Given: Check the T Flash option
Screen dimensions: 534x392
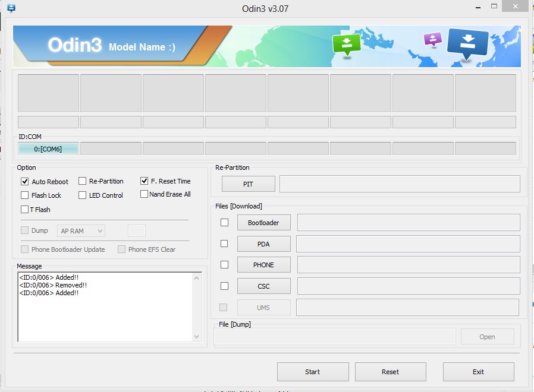Looking at the screenshot, I should point(24,209).
